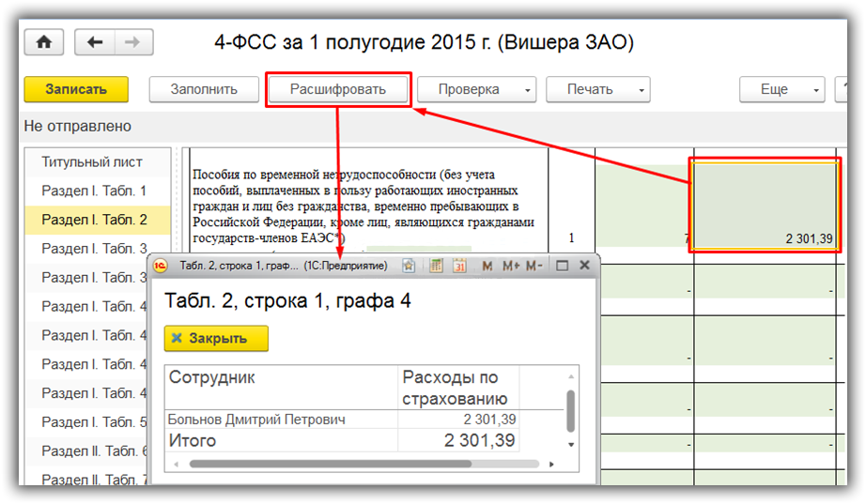Close the popup with Закрыть button
Image resolution: width=866 pixels, height=504 pixels.
[x=216, y=339]
